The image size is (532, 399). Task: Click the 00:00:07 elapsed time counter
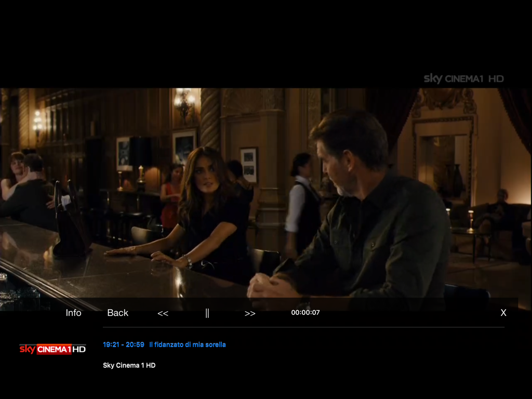pos(304,313)
